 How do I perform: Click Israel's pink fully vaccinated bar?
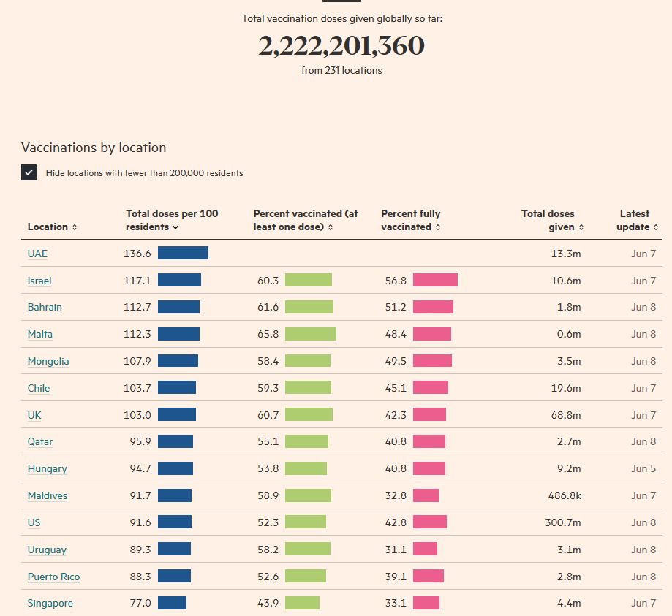point(435,281)
